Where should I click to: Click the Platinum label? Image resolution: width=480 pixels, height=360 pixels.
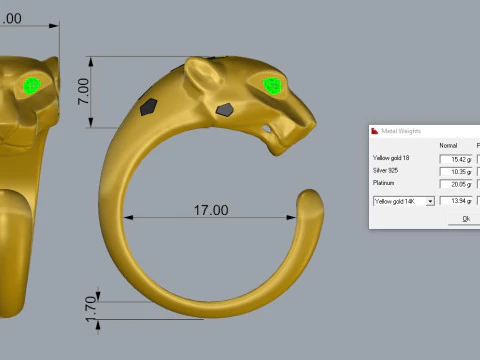383,183
